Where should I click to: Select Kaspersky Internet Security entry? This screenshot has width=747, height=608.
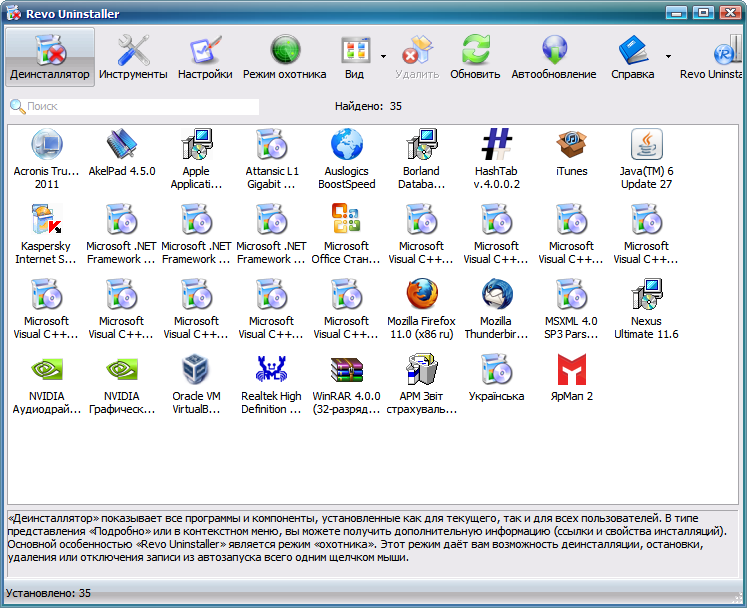coord(46,234)
